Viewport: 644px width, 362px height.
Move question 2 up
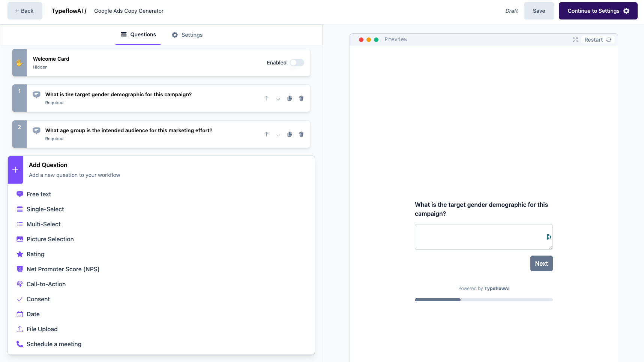(x=266, y=134)
